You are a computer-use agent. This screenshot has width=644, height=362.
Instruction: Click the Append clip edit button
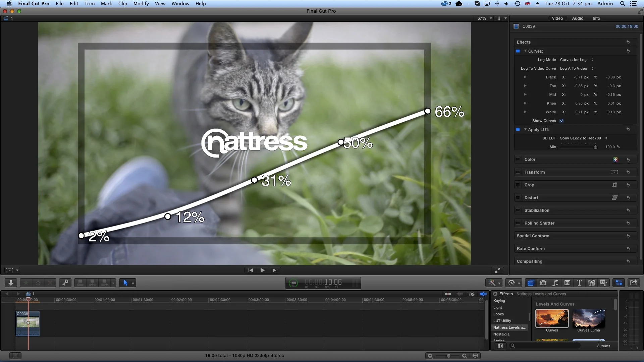(x=104, y=283)
